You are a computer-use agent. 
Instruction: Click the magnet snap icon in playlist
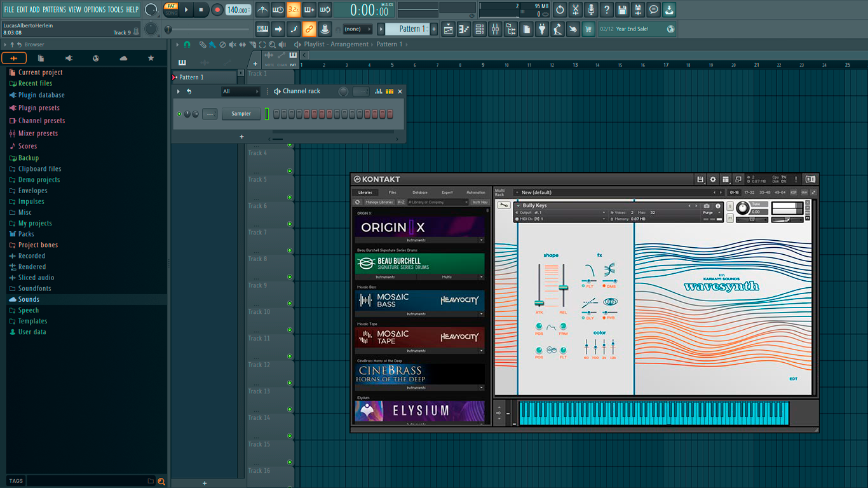click(187, 44)
